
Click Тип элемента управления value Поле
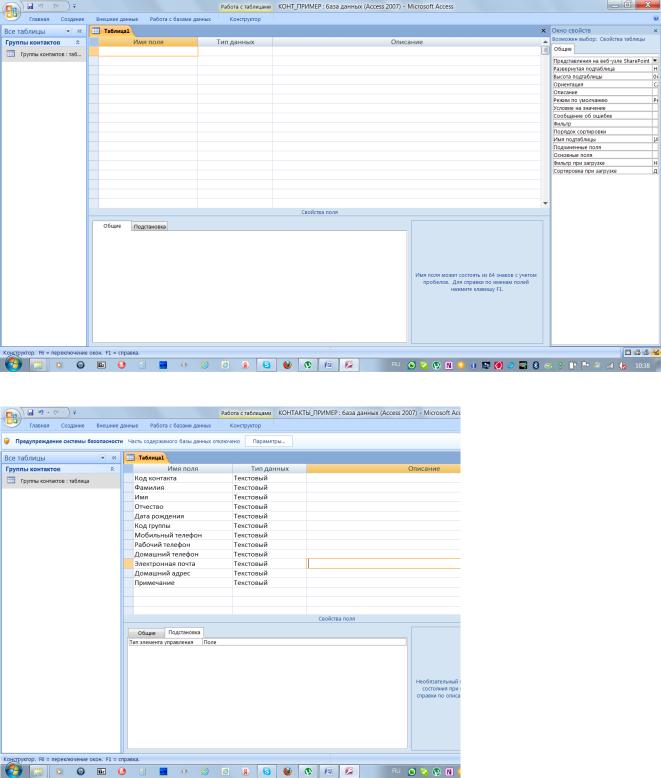pos(304,642)
